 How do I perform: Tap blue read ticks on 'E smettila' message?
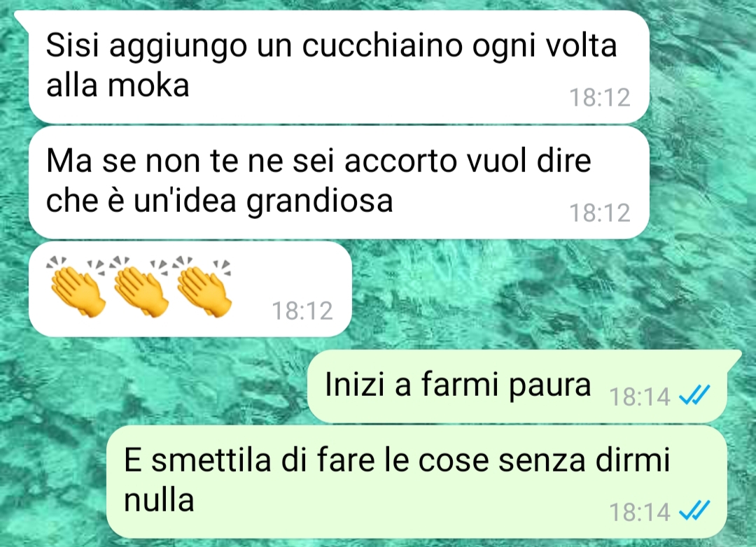(694, 511)
